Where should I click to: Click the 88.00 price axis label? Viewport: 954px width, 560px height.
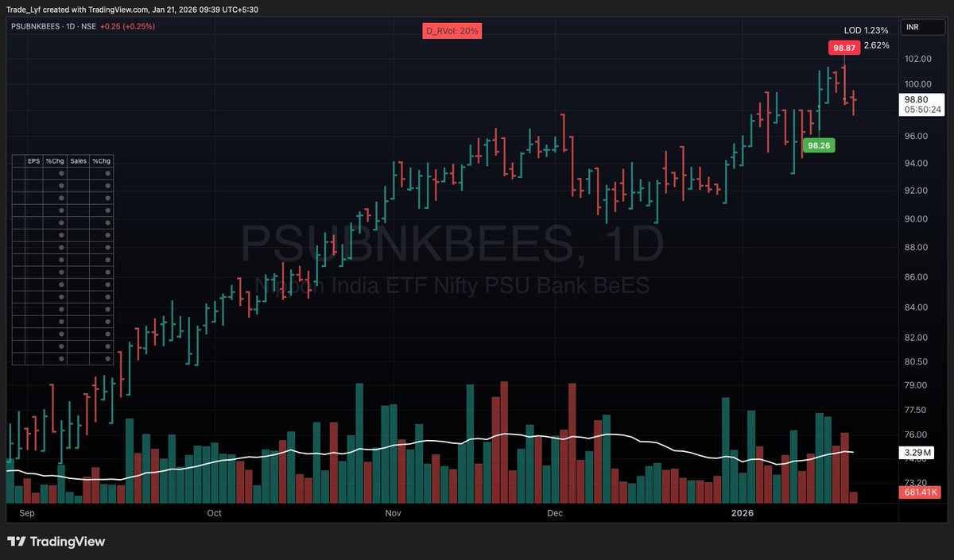click(x=917, y=247)
